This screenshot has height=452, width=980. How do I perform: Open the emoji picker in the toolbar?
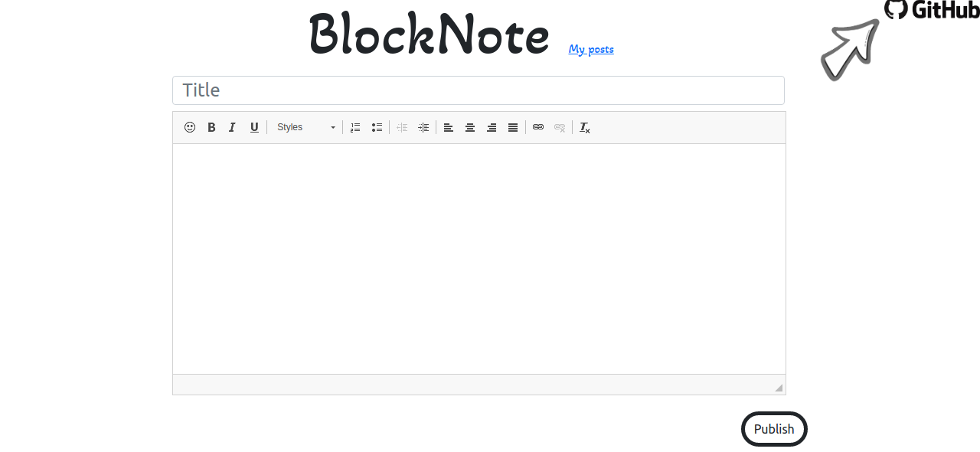[190, 127]
